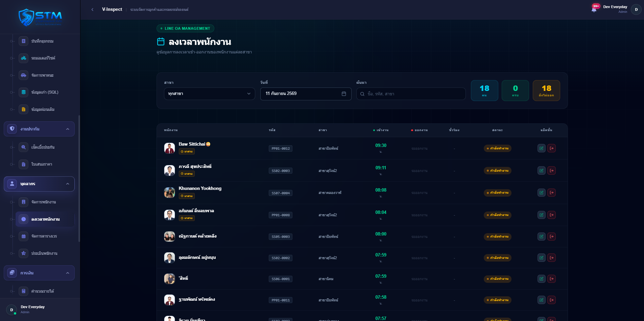This screenshot has width=644, height=321.
Task: Open the บันทึกธุรกรรม transactions icon
Action: coord(24,41)
